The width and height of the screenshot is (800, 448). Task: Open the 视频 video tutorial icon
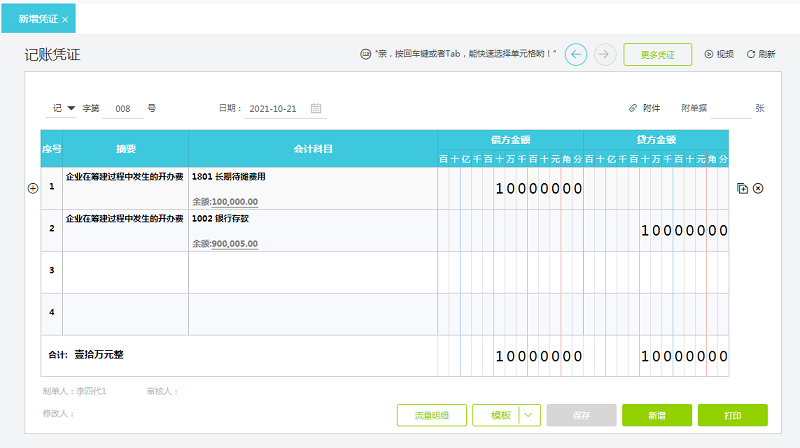(x=709, y=54)
